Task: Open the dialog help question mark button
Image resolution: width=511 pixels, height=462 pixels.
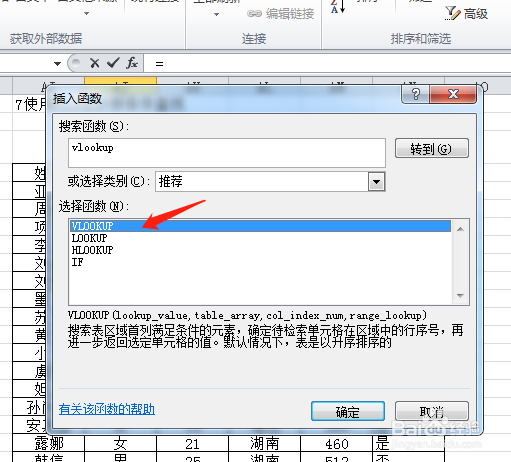Action: 416,94
